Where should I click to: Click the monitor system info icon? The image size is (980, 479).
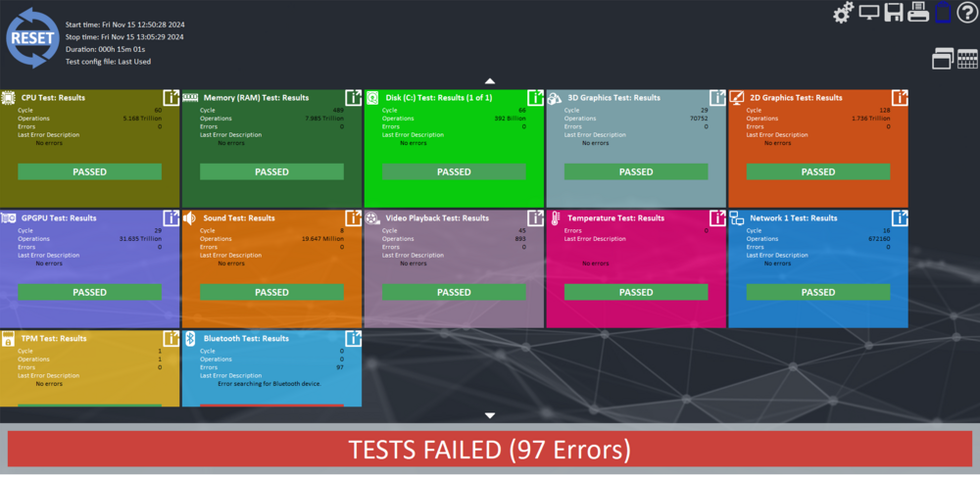click(x=869, y=12)
